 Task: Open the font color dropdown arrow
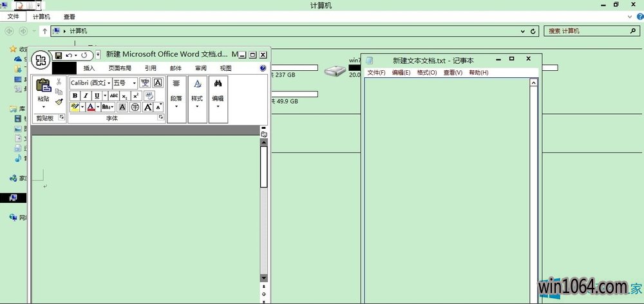[98, 107]
